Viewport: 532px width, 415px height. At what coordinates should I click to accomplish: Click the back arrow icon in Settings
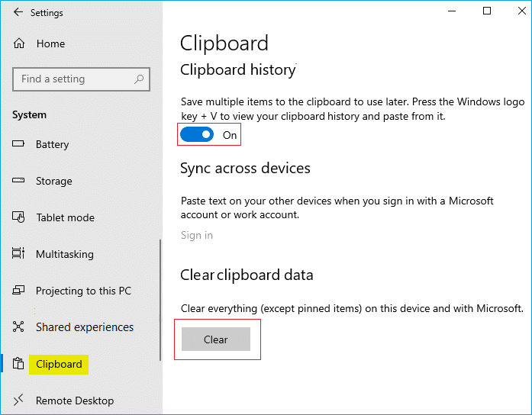tap(18, 13)
